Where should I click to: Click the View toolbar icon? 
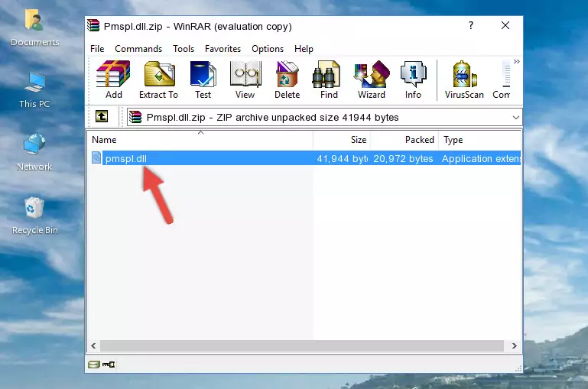click(x=245, y=79)
